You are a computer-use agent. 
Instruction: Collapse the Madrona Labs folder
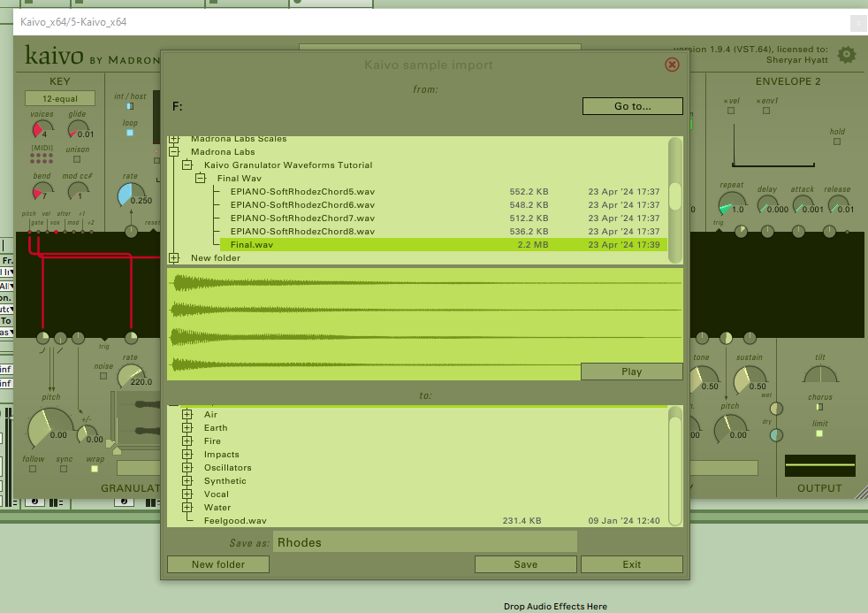(x=174, y=152)
